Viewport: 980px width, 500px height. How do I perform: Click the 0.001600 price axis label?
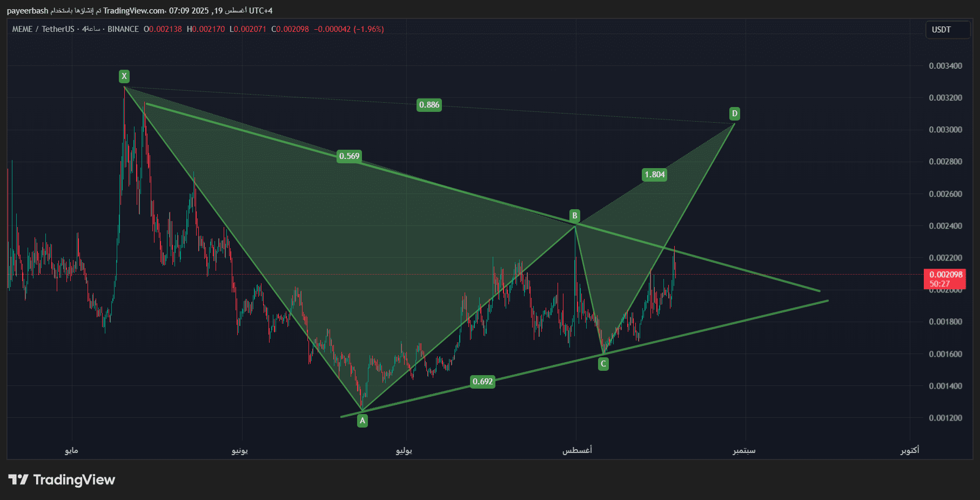(945, 354)
